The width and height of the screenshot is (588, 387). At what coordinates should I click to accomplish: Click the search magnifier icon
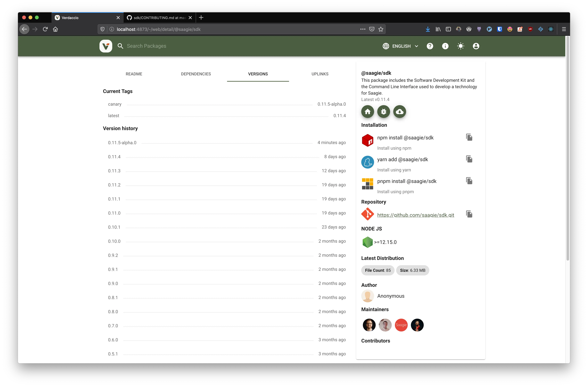[x=120, y=46]
